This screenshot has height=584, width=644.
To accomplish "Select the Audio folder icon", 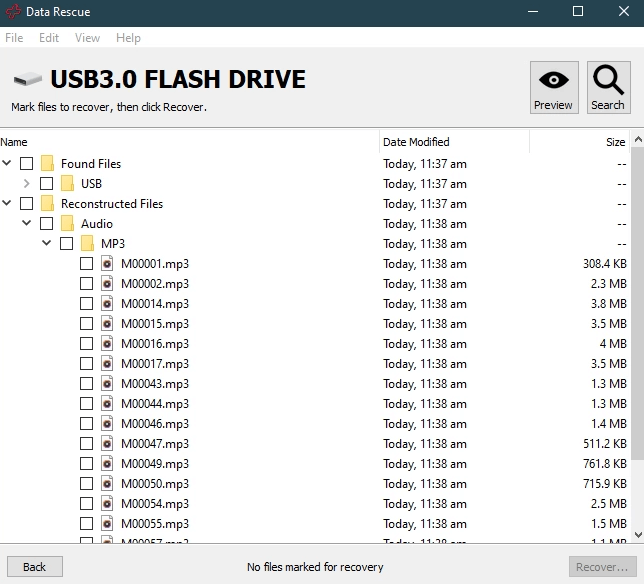I will click(67, 223).
